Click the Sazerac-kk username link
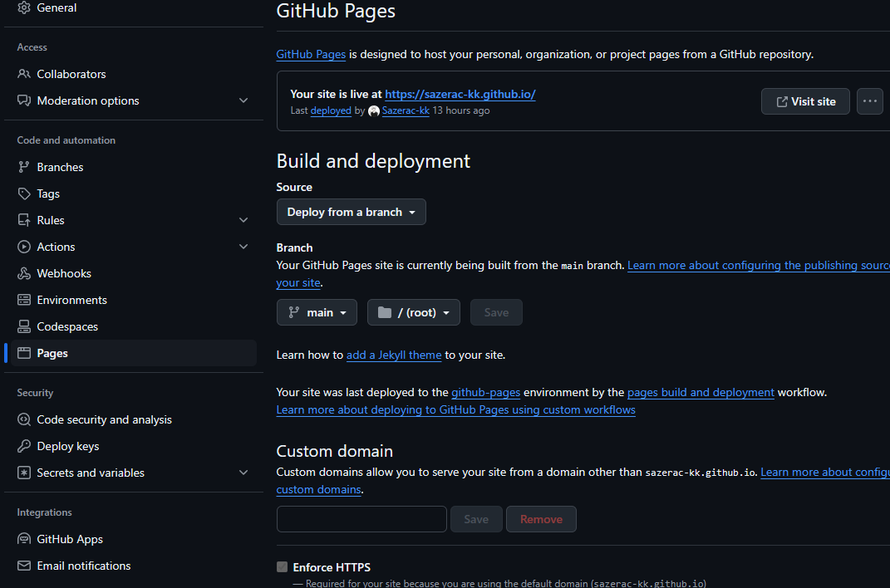This screenshot has height=588, width=890. (406, 110)
